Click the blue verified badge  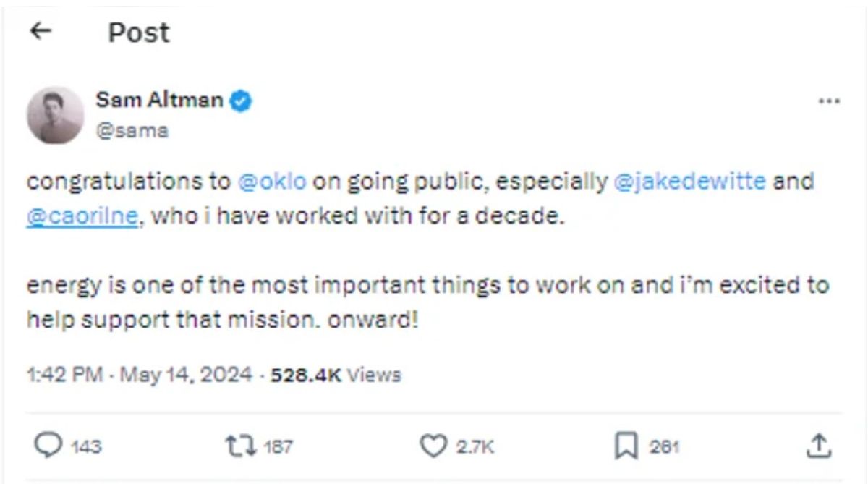pyautogui.click(x=241, y=101)
